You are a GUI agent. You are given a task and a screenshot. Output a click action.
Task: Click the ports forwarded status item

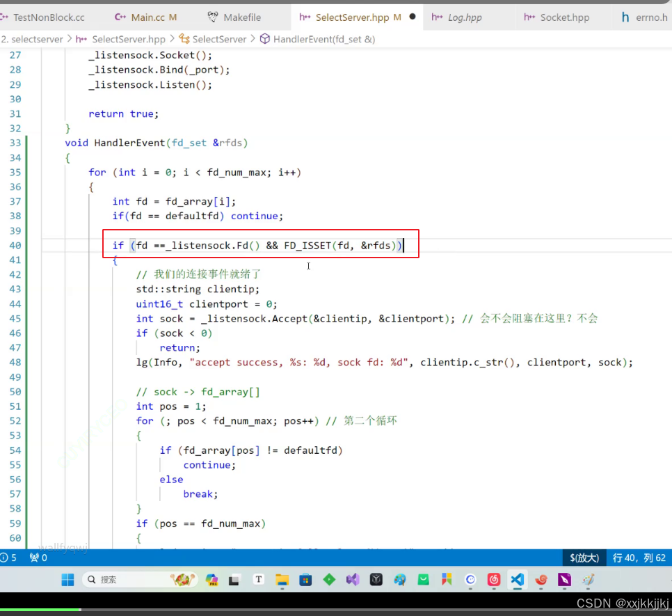pos(38,558)
